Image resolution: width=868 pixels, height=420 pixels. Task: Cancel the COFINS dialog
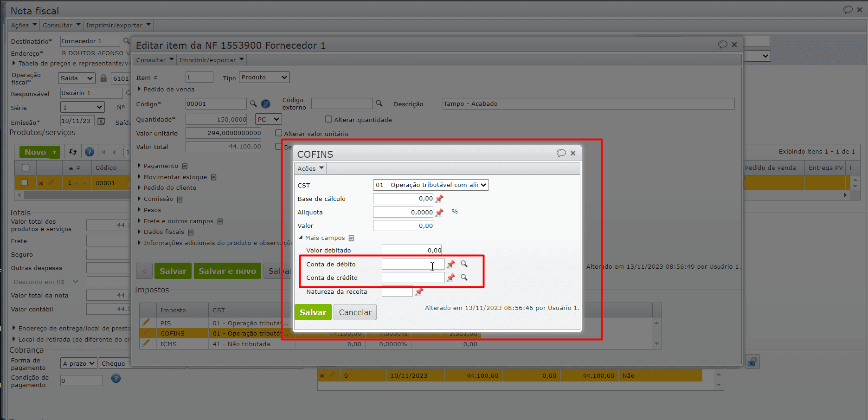point(355,312)
